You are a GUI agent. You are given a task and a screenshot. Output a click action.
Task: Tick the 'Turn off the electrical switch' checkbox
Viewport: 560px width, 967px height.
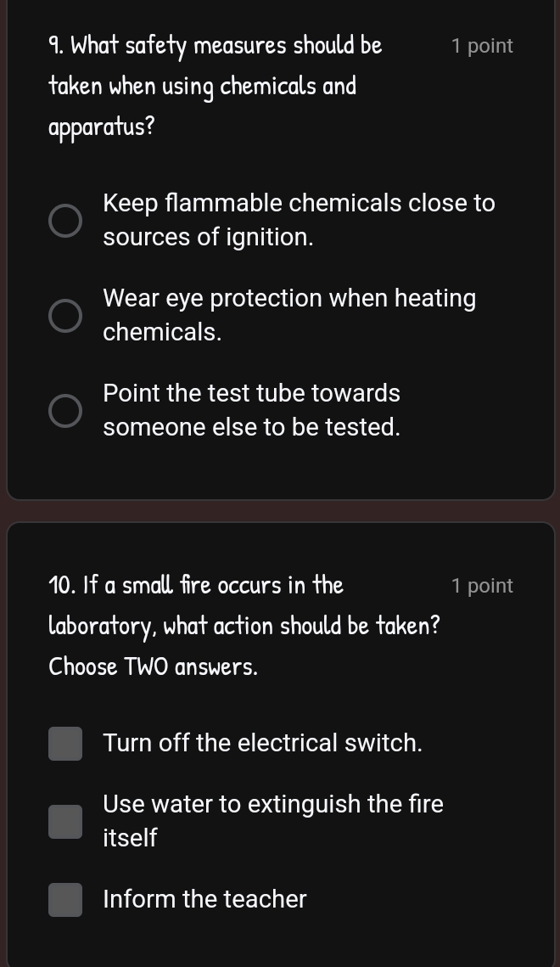[65, 744]
